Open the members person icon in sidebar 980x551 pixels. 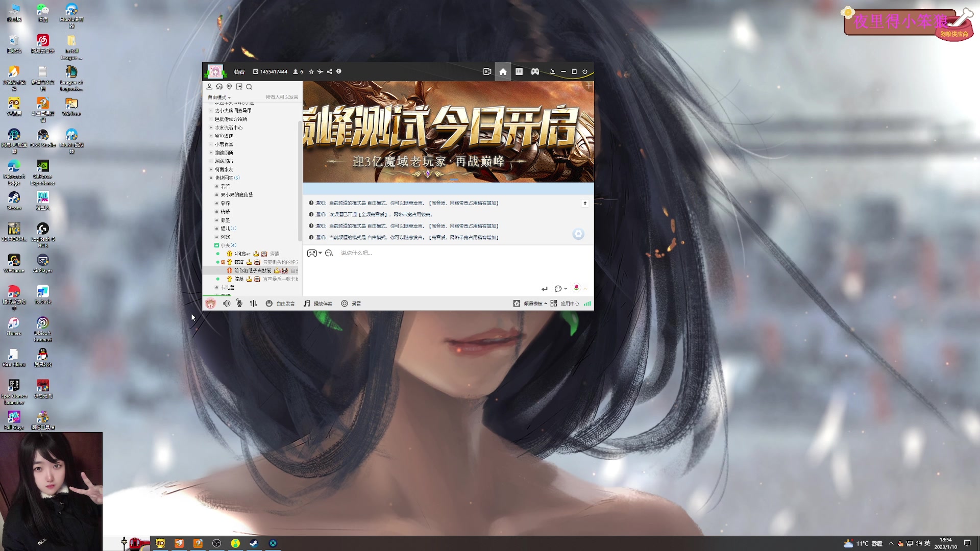coord(209,87)
